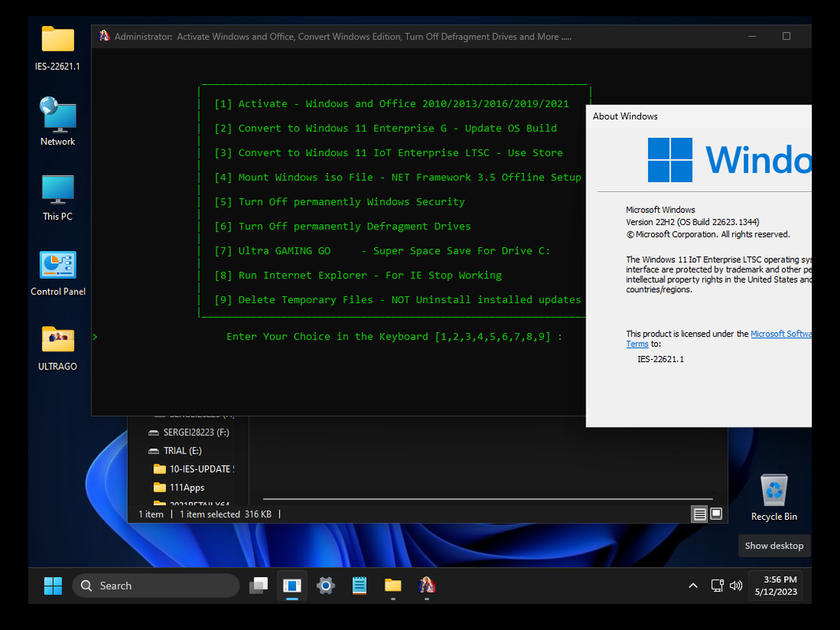Click line [9] Delete Temporary Files
Image resolution: width=840 pixels, height=630 pixels.
[398, 300]
